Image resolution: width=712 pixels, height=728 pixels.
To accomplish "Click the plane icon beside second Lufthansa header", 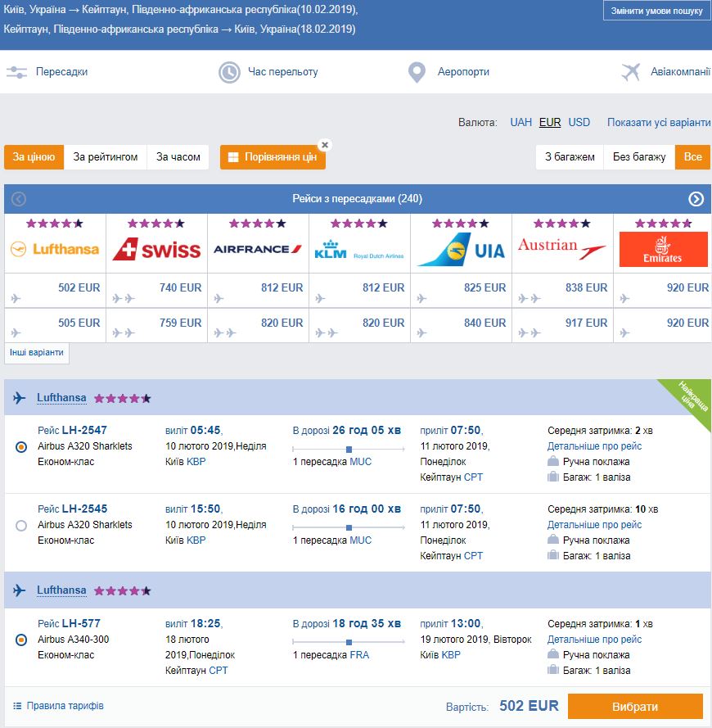I will pos(19,590).
